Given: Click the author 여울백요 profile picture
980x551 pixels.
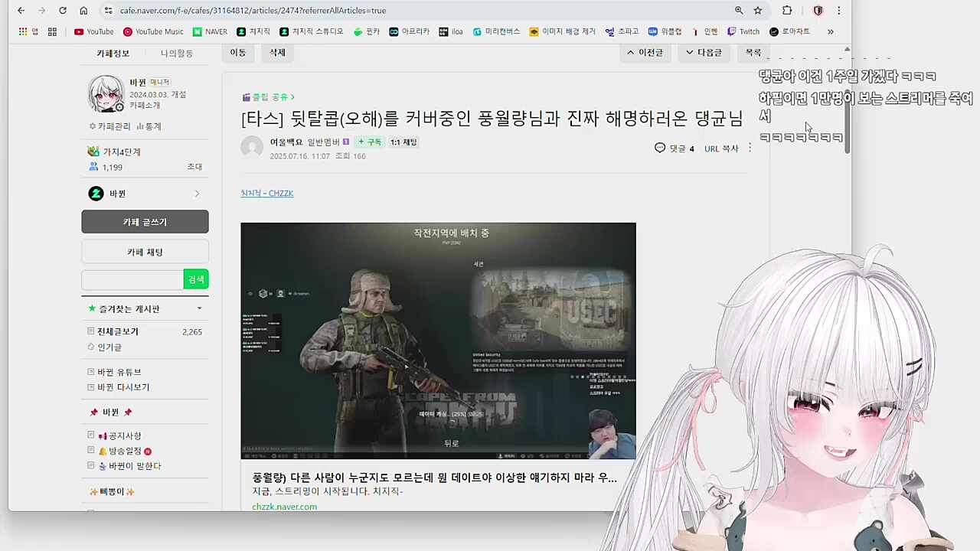Looking at the screenshot, I should [252, 148].
